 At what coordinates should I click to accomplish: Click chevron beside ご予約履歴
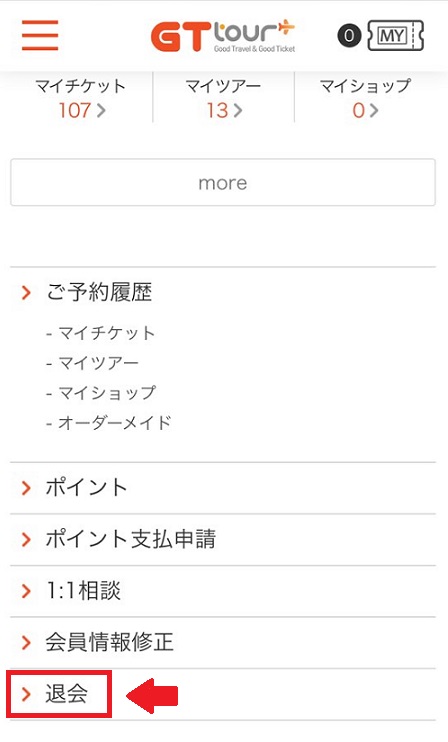tap(26, 292)
